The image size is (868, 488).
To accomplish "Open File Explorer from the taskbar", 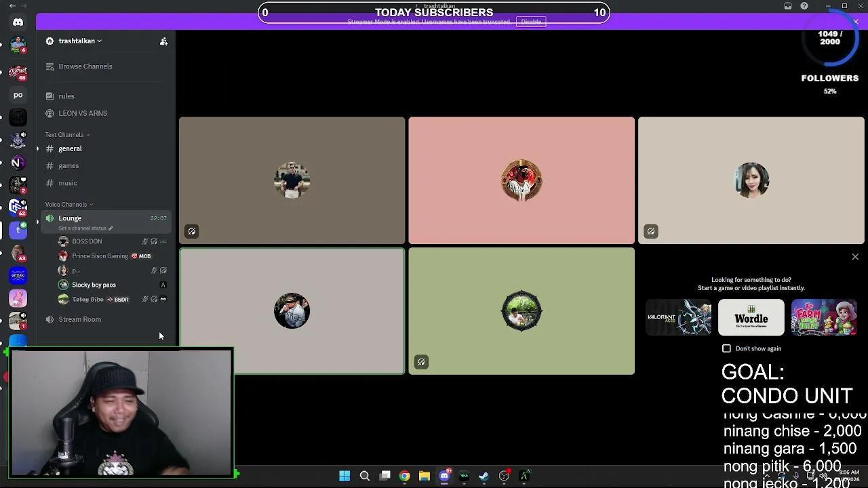I will click(425, 476).
